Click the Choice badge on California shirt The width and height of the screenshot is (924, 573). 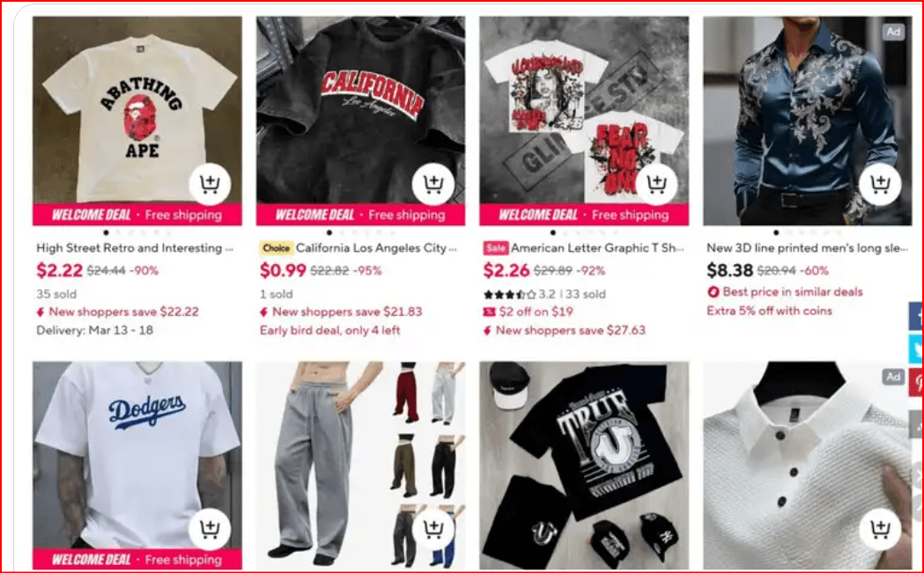coord(277,248)
